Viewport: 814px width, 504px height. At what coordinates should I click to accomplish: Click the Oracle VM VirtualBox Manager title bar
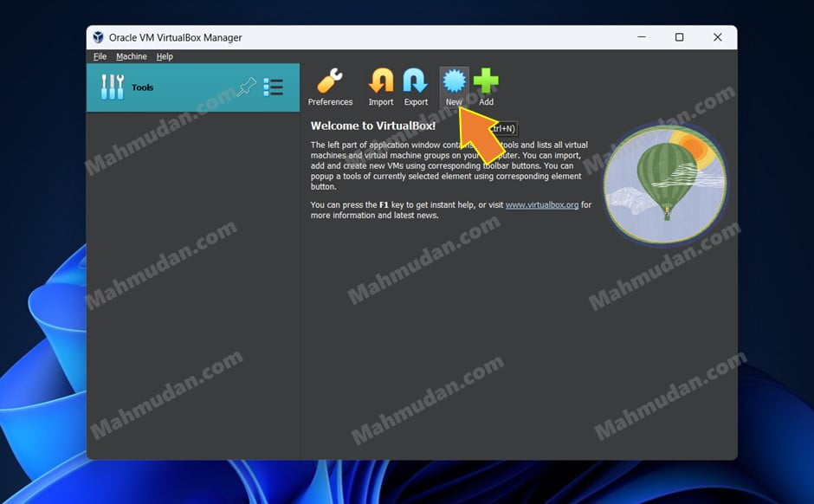tap(346, 37)
